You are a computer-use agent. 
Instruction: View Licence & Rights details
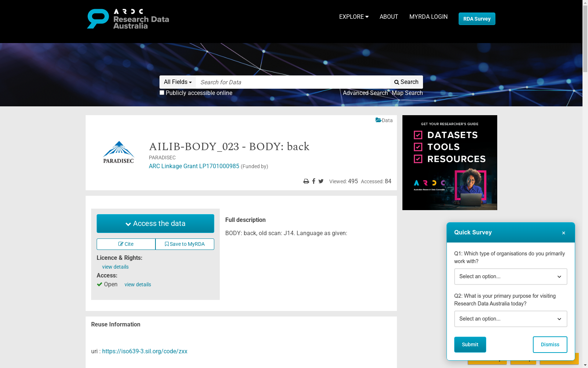(x=115, y=267)
